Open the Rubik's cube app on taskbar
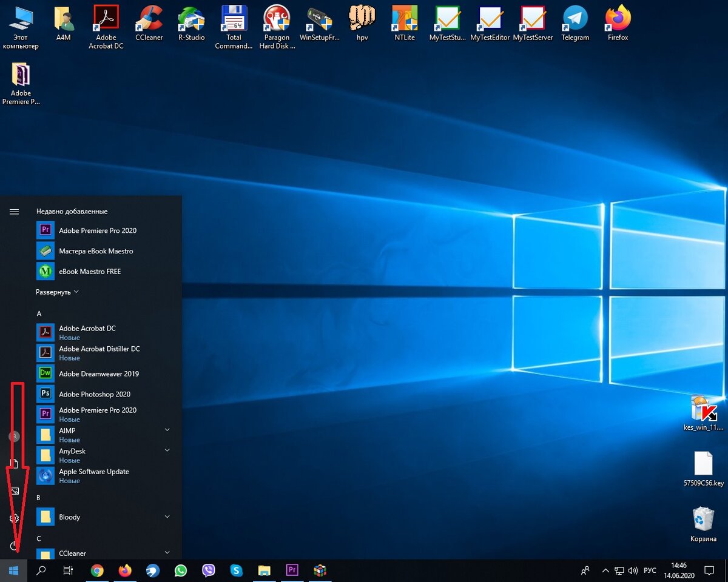The height and width of the screenshot is (582, 728). click(320, 570)
